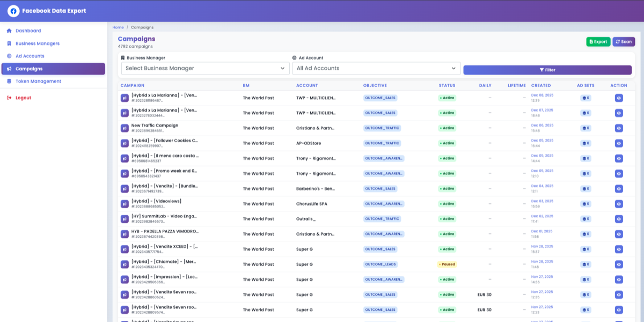Viewport: 644px width, 322px height.
Task: Click the ad sets count badge on first row
Action: click(x=584, y=98)
